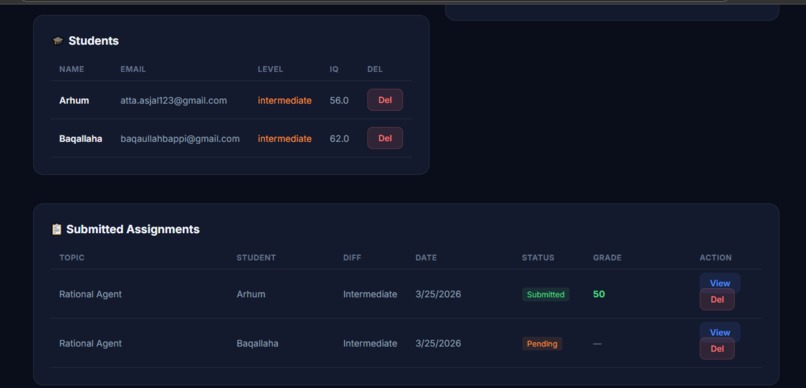Click date 3/25/2026 in Baqallaha's assignment row
The width and height of the screenshot is (806, 388).
coord(438,343)
